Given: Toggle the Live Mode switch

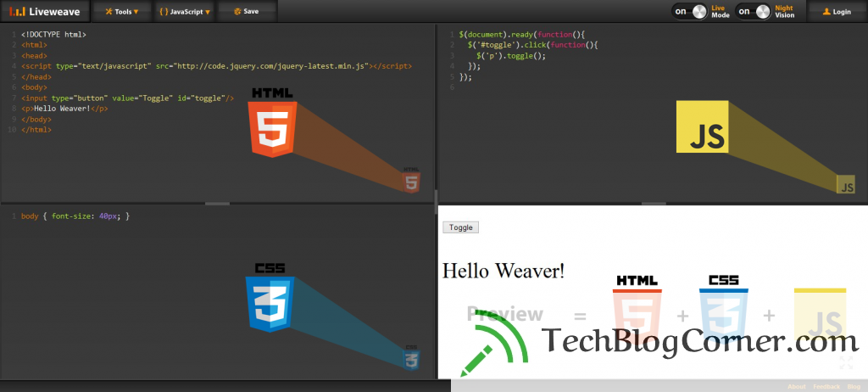Looking at the screenshot, I should (x=690, y=11).
